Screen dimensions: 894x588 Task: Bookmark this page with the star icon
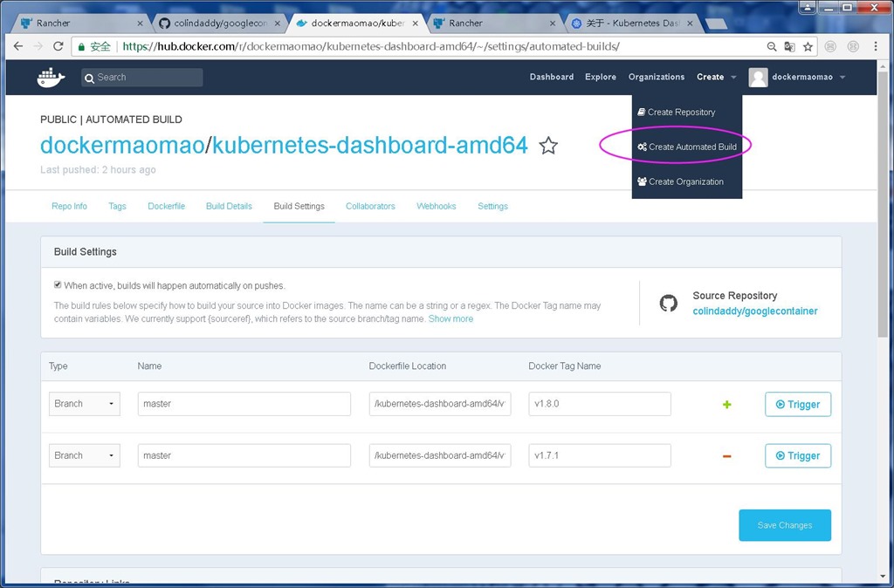click(x=808, y=47)
